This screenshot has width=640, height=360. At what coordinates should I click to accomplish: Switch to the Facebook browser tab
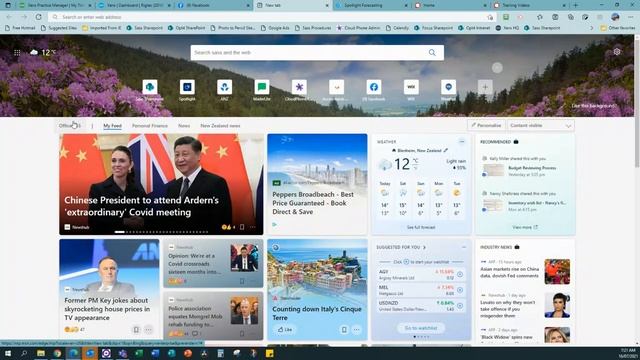click(214, 5)
